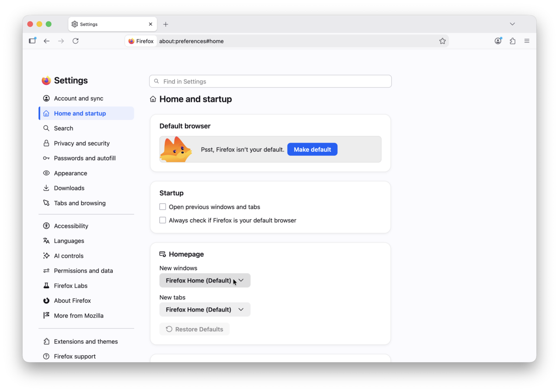Open Accessibility settings category
Image resolution: width=559 pixels, height=392 pixels.
(86, 226)
